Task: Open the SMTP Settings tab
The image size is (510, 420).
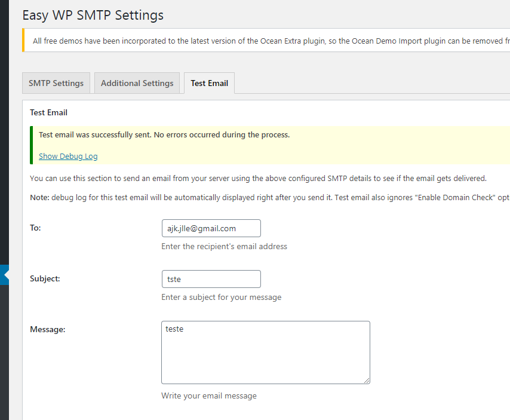Action: [56, 83]
